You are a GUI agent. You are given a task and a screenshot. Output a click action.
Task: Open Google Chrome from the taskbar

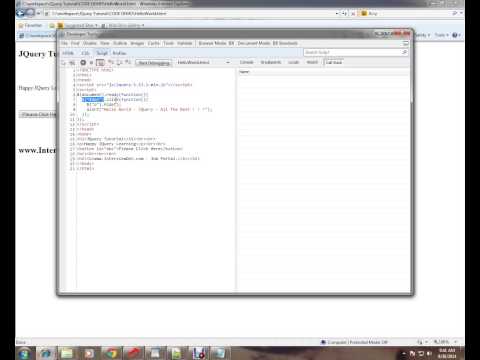point(112,353)
